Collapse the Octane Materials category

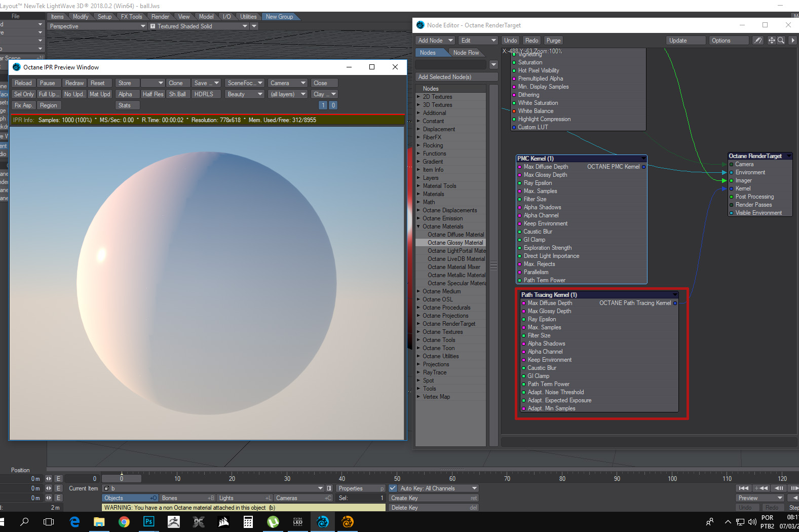tap(418, 226)
